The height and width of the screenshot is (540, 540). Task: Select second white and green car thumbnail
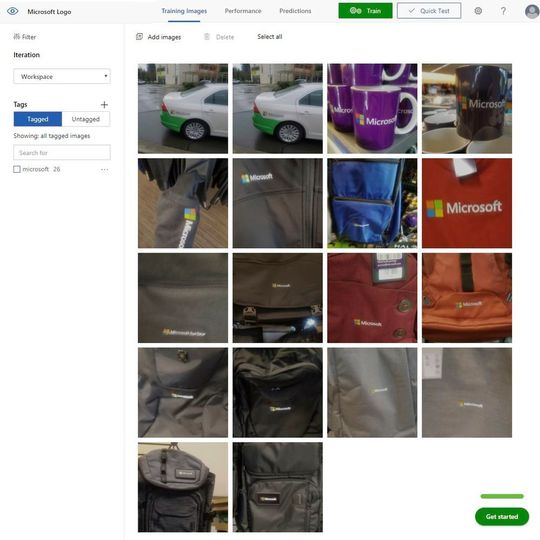[x=278, y=108]
